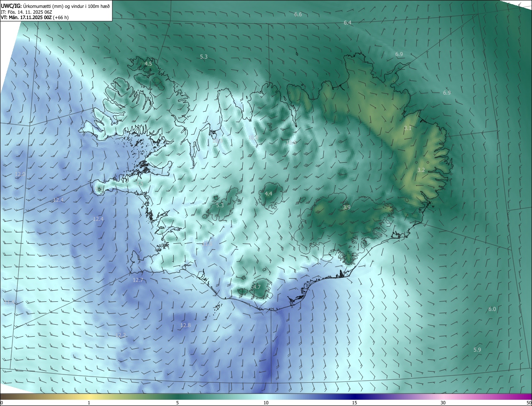Click the 5.9 value label
The image size is (532, 406).
pyautogui.click(x=477, y=350)
